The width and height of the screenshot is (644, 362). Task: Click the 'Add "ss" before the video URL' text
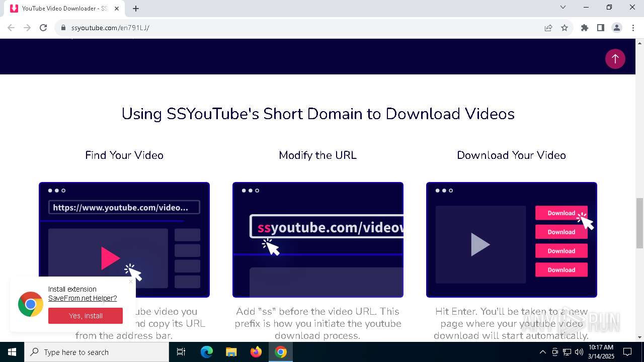(x=318, y=323)
